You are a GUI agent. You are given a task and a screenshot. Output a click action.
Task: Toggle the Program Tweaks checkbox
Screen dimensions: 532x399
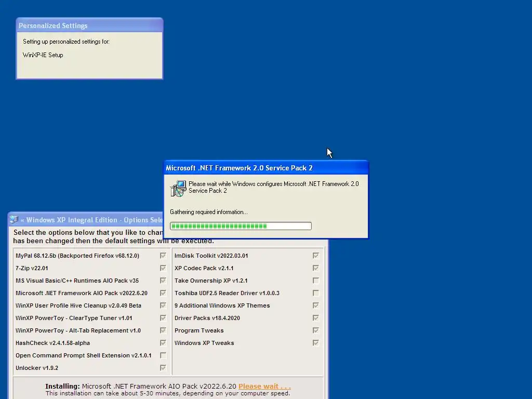316,330
